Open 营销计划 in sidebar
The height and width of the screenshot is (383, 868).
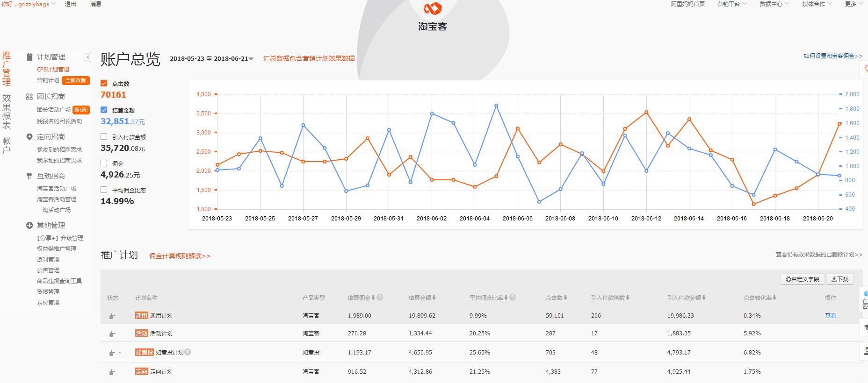[48, 80]
